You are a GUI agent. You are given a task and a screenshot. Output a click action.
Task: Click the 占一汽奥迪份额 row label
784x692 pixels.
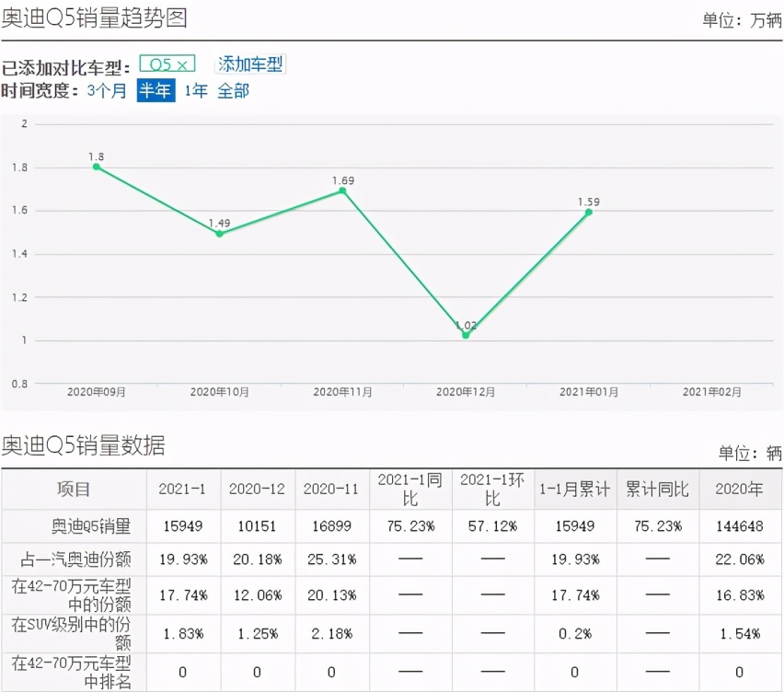tap(75, 559)
